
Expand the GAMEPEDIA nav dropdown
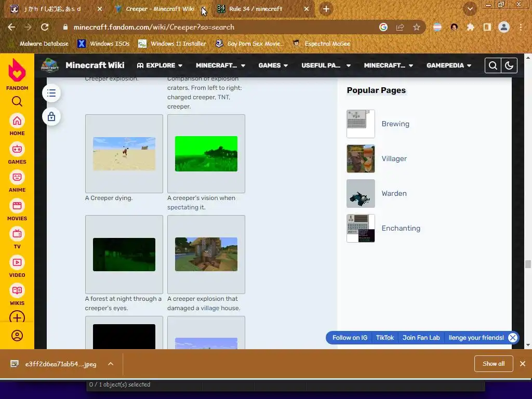449,65
